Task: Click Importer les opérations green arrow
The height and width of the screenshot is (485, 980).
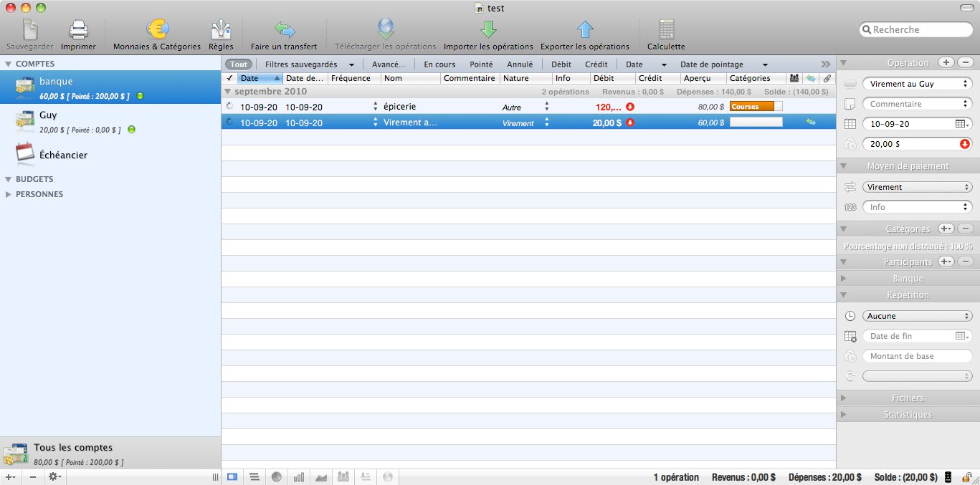Action: (x=488, y=29)
